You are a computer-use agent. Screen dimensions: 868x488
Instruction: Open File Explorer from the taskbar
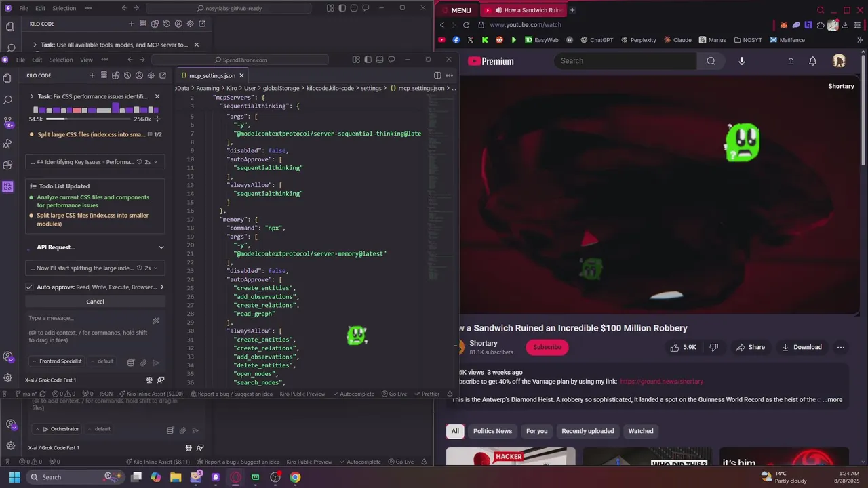pos(176,477)
